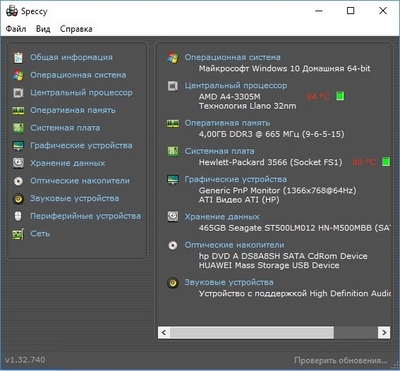Click the Speccy app icon in title bar

[x=12, y=11]
